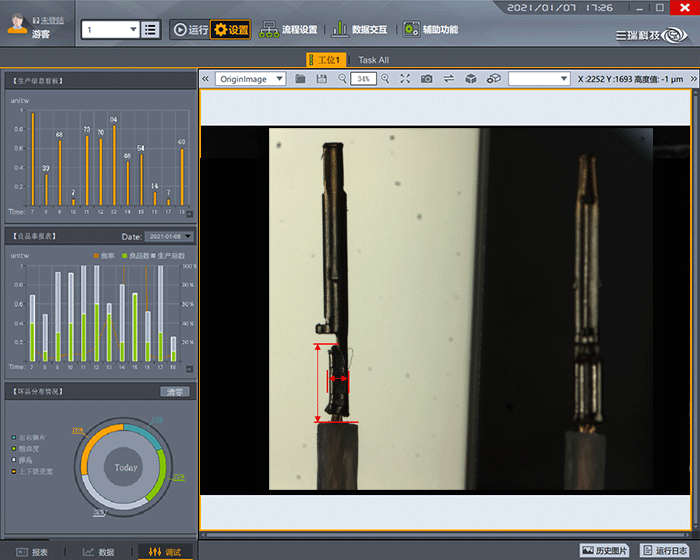Image resolution: width=700 pixels, height=560 pixels.
Task: Expand right panel with the double-chevron
Action: pos(693,79)
